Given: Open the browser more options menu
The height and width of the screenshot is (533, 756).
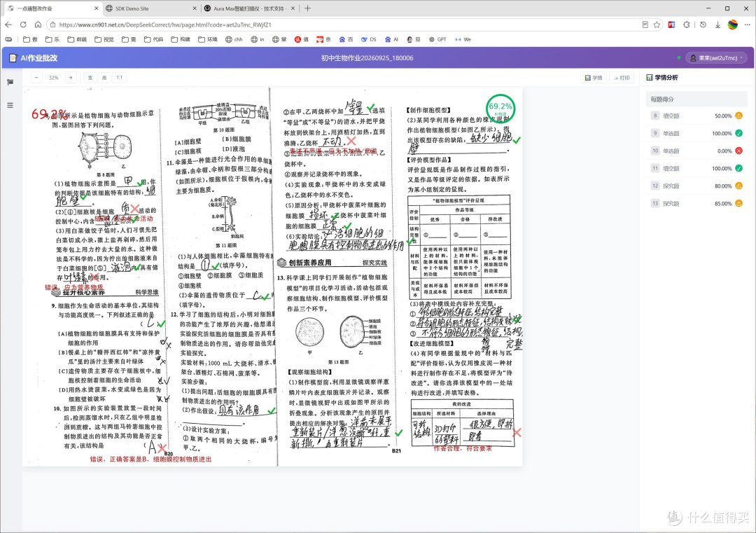Looking at the screenshot, I should (748, 25).
